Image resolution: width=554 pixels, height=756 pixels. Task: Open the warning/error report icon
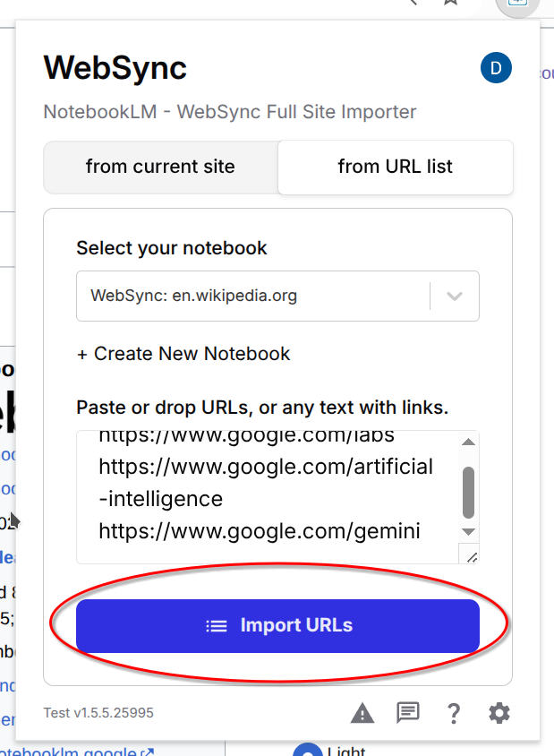click(x=362, y=713)
